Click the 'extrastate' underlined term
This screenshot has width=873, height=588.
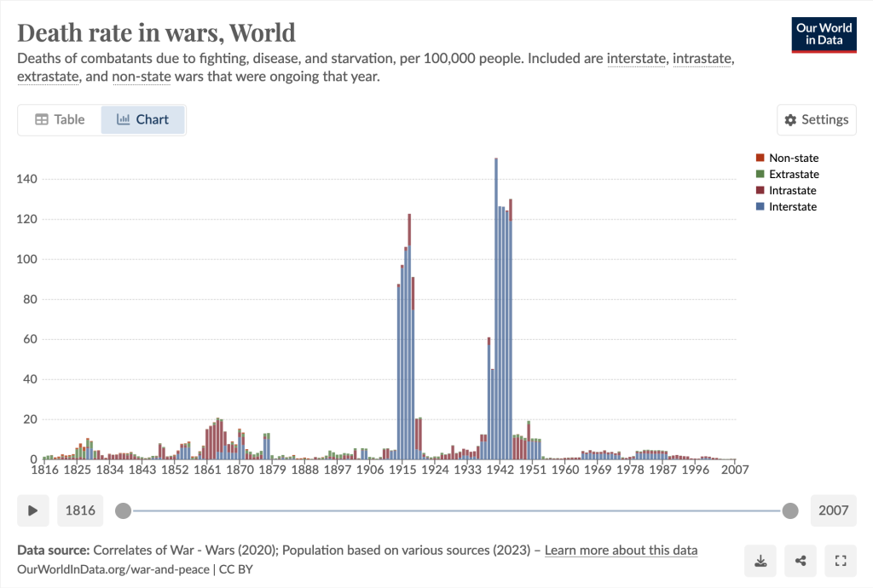click(48, 77)
